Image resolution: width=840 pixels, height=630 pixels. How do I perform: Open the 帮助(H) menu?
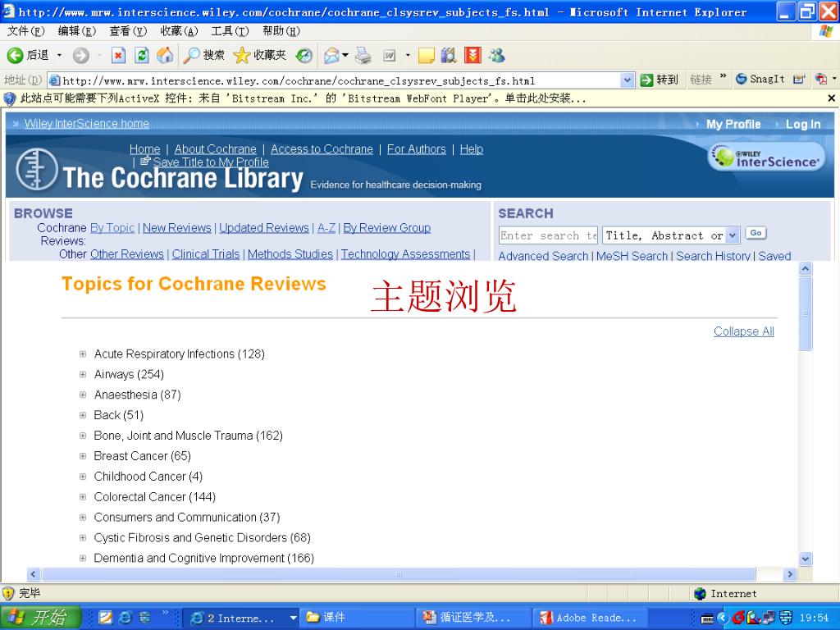coord(281,31)
